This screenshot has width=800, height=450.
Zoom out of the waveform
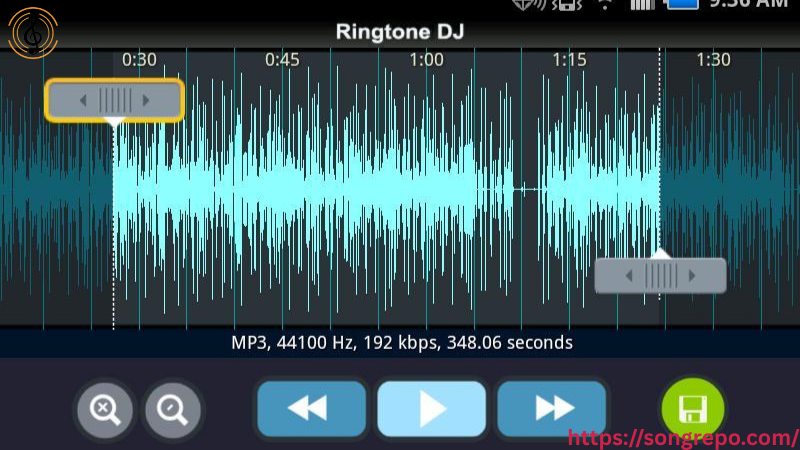coord(173,410)
